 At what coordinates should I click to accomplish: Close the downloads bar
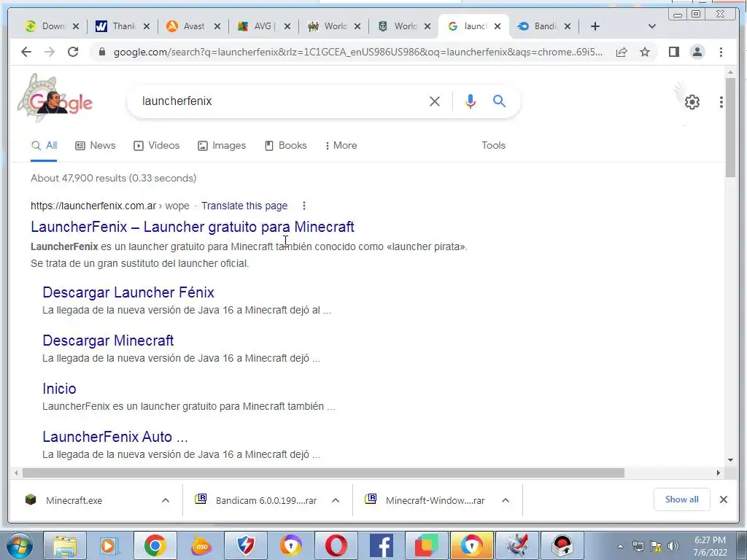pos(723,499)
